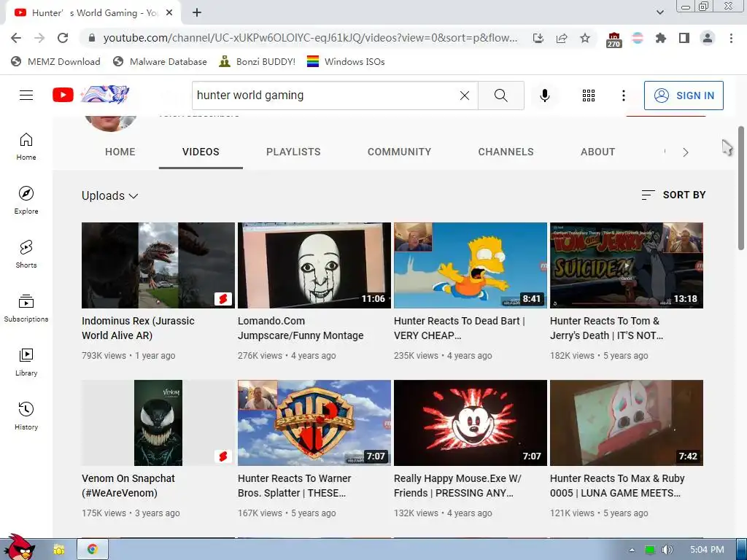The height and width of the screenshot is (560, 747).
Task: Open Library in the sidebar
Action: 26,362
